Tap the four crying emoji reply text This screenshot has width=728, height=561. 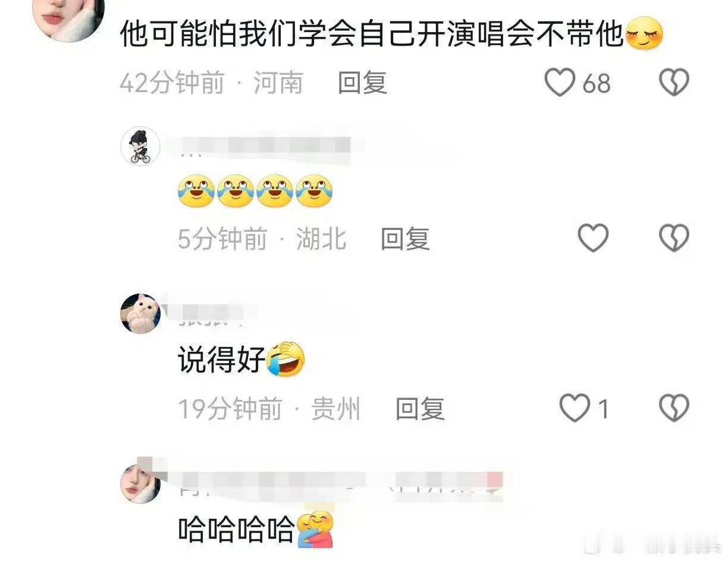pyautogui.click(x=256, y=191)
